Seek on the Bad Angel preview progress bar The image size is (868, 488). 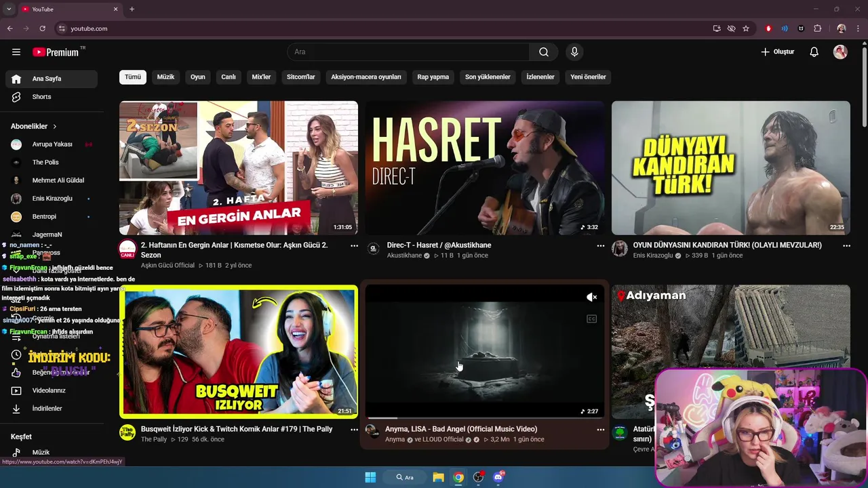pyautogui.click(x=485, y=418)
